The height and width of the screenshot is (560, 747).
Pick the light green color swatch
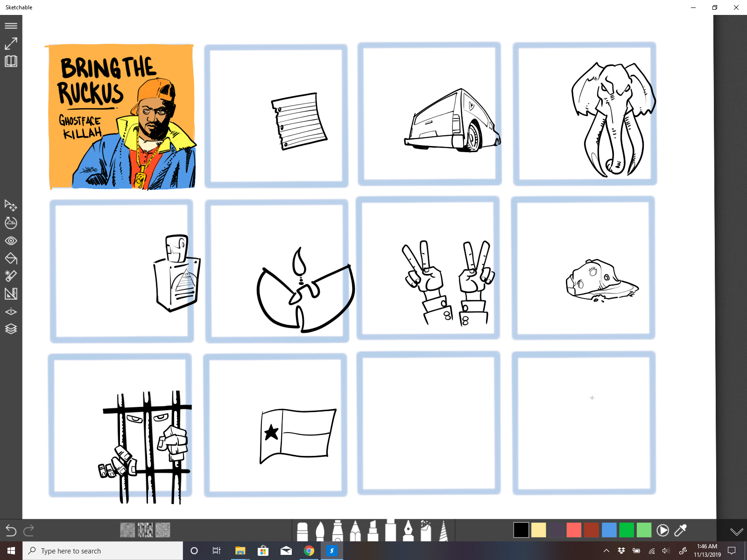644,530
